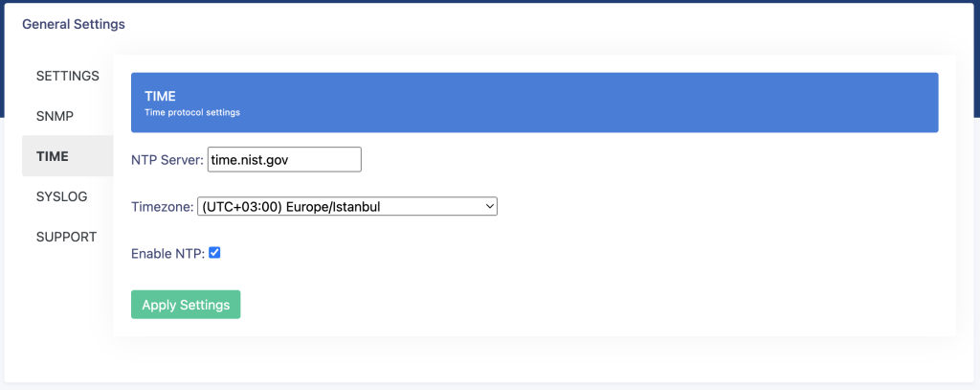Click the "NTP Server:" field label
The height and width of the screenshot is (390, 980).
tap(167, 160)
